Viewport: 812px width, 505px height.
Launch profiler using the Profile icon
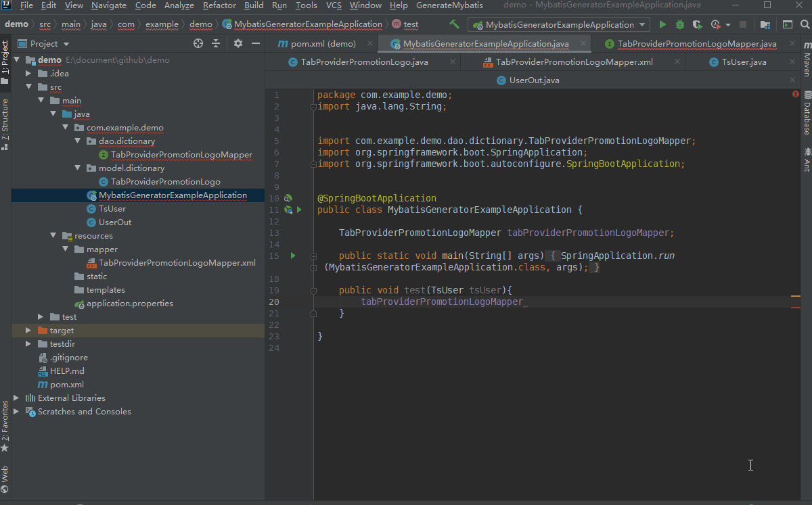pyautogui.click(x=716, y=24)
